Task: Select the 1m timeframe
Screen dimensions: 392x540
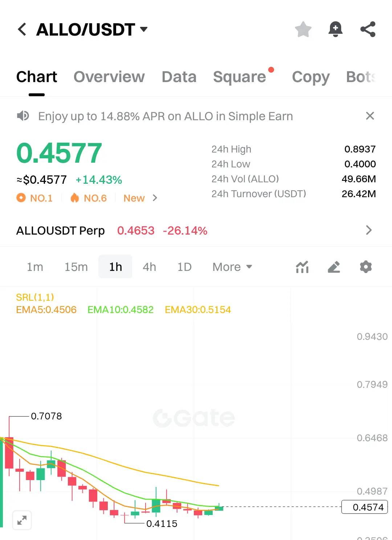Action: click(x=35, y=267)
